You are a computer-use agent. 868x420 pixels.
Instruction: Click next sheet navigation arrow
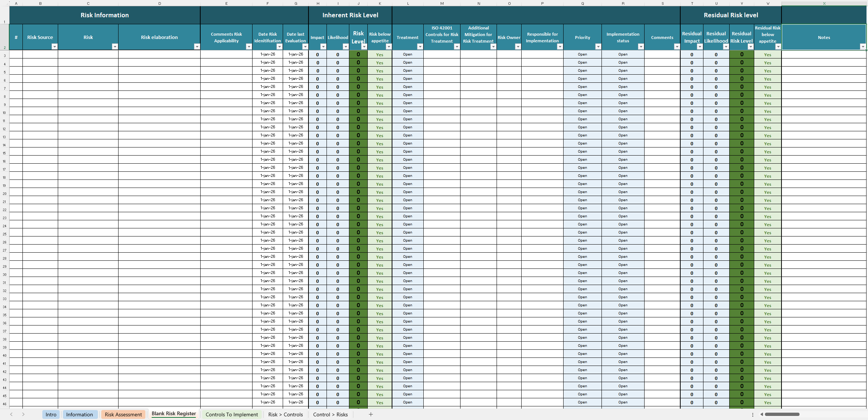pyautogui.click(x=23, y=414)
